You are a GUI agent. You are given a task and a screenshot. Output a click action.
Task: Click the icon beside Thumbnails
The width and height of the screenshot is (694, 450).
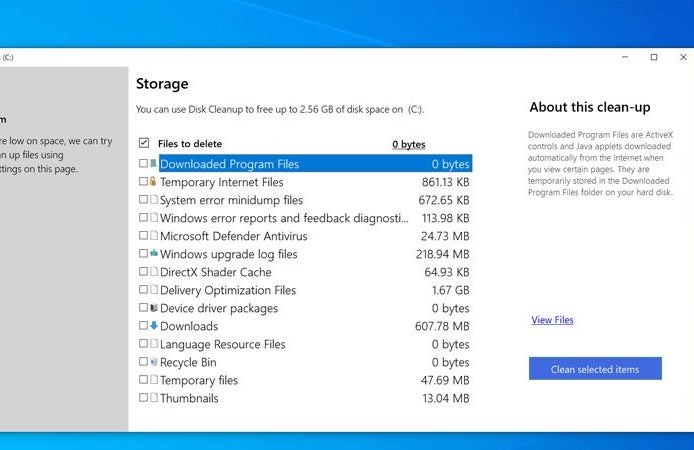[154, 397]
